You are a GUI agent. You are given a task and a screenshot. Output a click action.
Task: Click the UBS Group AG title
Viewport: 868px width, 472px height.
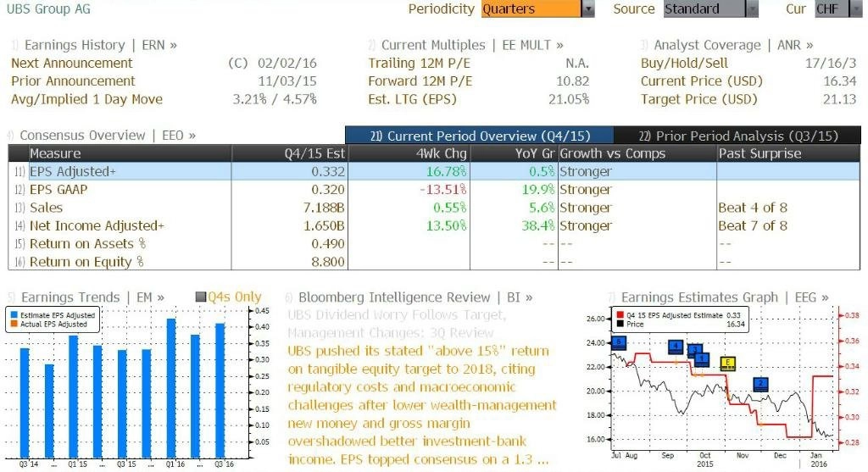(48, 8)
